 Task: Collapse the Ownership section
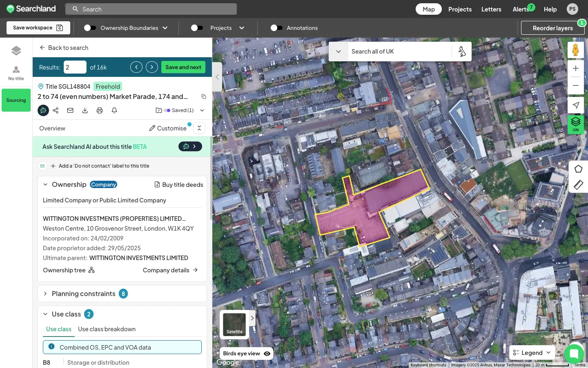(45, 184)
